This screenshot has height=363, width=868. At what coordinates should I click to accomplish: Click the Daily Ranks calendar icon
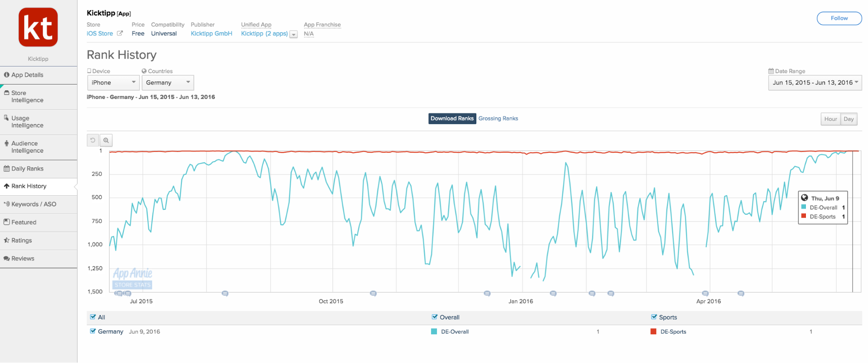7,169
